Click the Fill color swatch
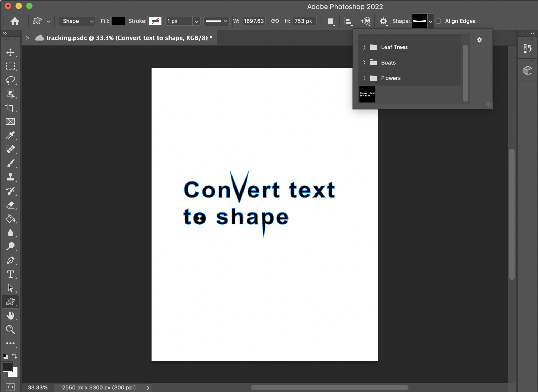Screen dimensions: 538x392 click(117, 21)
